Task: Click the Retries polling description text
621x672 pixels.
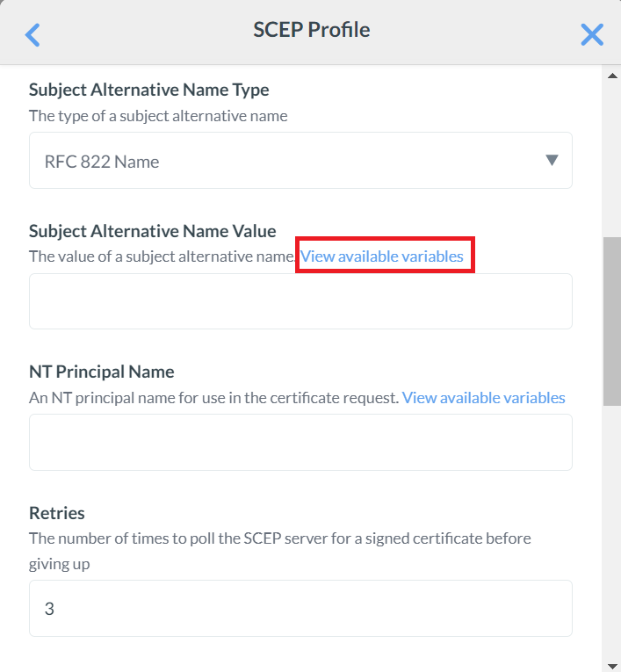Action: pyautogui.click(x=279, y=538)
